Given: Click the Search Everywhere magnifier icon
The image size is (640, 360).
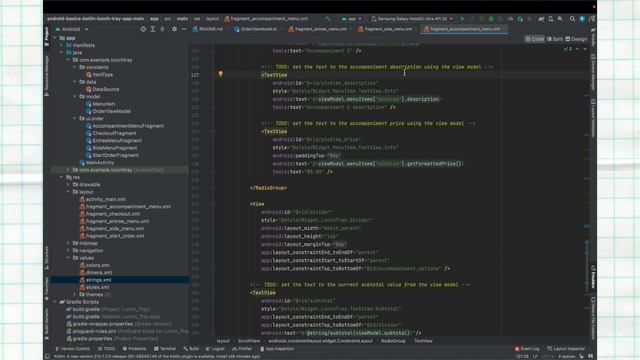Looking at the screenshot, I should pos(572,19).
